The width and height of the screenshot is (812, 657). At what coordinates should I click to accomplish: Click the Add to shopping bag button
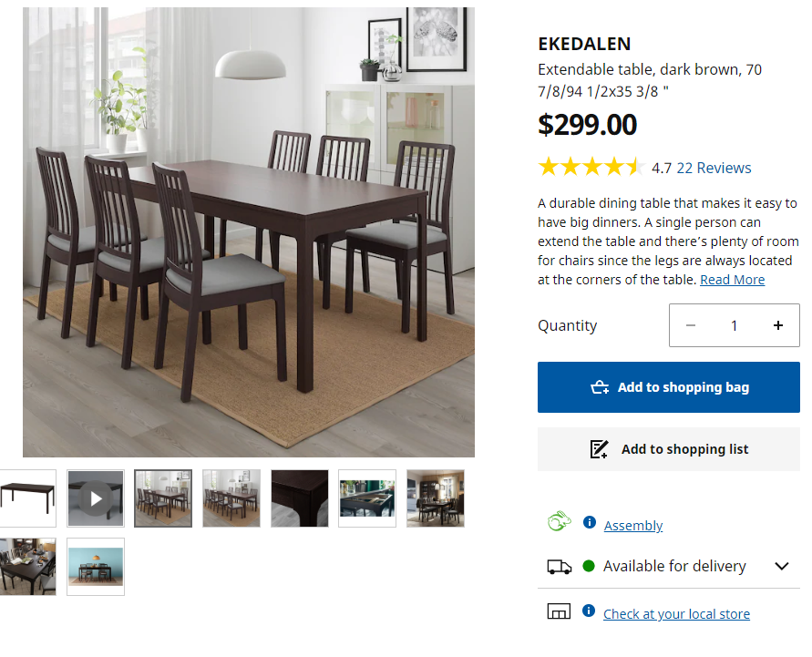(x=669, y=387)
